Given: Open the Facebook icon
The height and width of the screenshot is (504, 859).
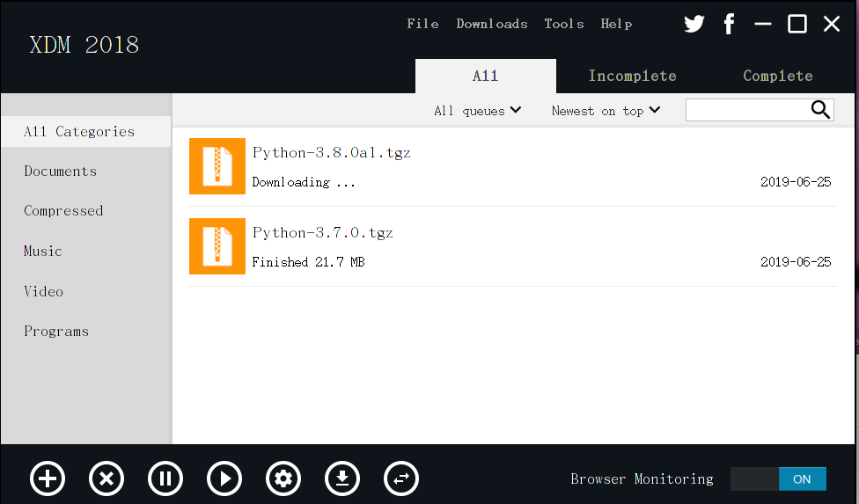Looking at the screenshot, I should pos(729,24).
